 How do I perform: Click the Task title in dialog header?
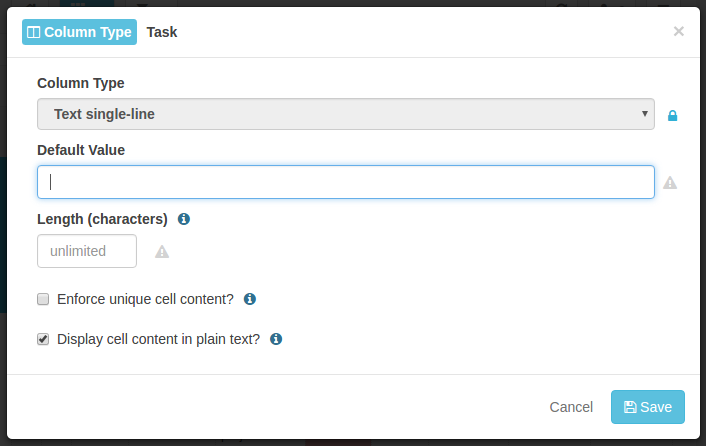pos(162,32)
